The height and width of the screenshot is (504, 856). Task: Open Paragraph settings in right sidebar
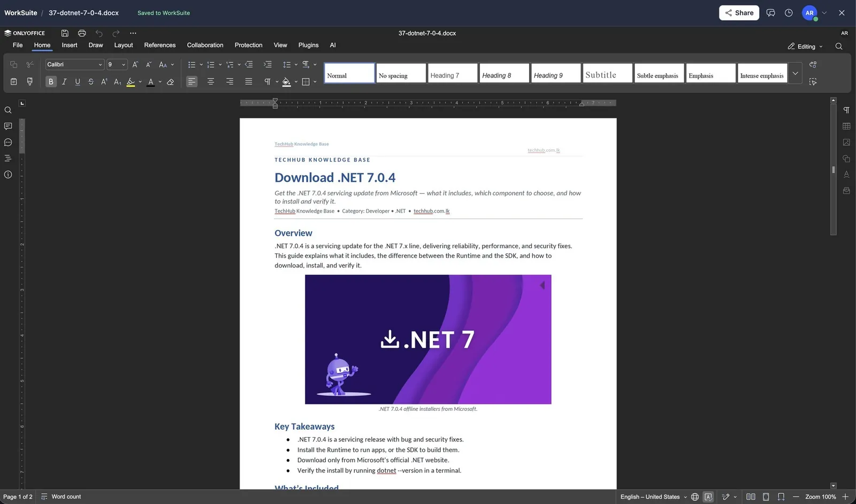(x=846, y=110)
